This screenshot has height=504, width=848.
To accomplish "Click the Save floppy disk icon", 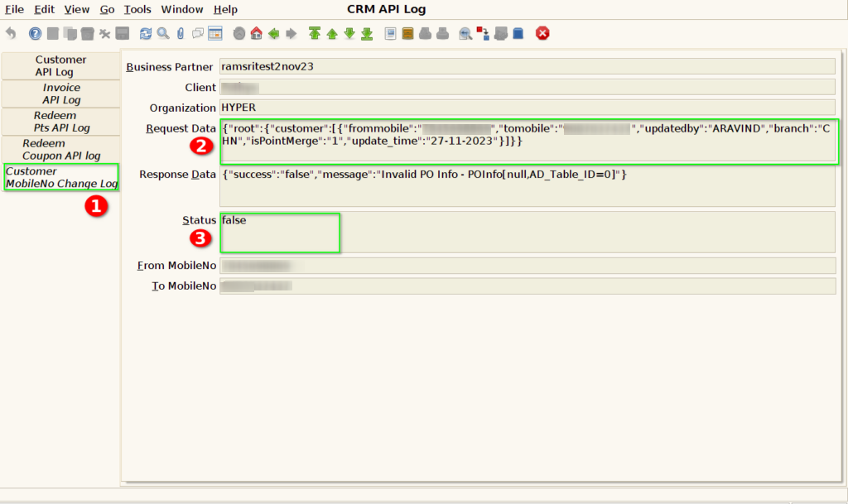I will coord(123,33).
